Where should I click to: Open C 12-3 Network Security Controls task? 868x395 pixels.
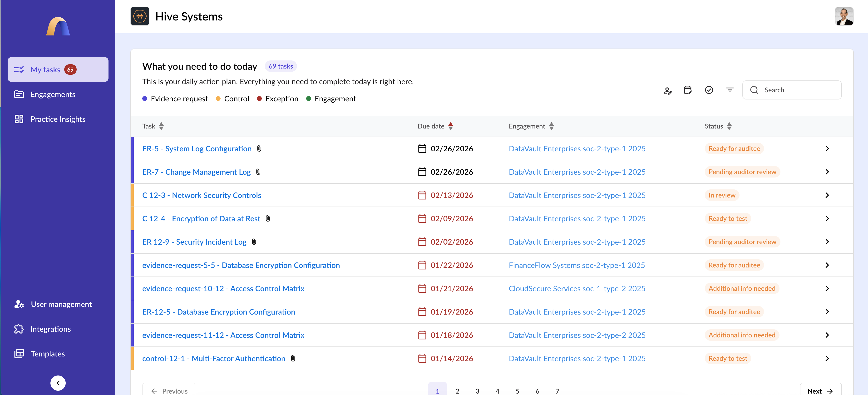click(x=202, y=196)
